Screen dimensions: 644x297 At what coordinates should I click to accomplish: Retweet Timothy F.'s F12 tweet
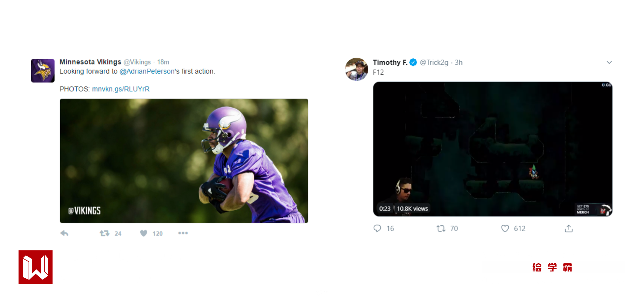(x=441, y=229)
